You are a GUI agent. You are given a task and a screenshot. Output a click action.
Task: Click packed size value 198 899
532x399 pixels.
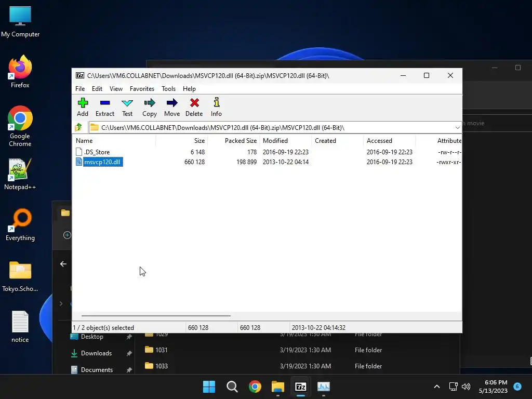247,162
